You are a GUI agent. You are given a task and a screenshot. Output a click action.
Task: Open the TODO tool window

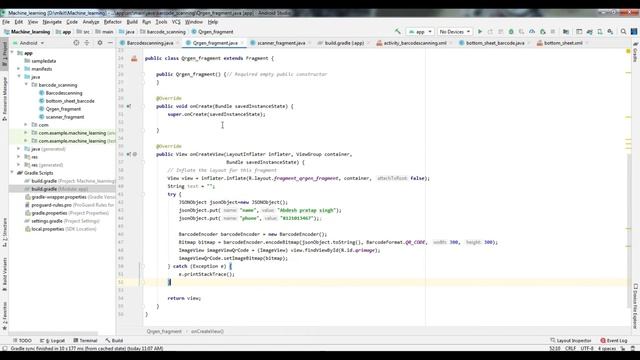pos(22,340)
